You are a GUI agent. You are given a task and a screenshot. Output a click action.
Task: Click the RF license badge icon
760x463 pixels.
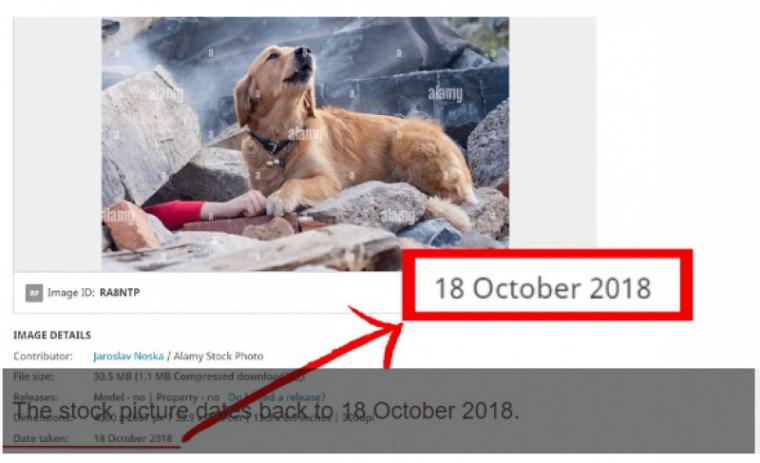click(x=34, y=293)
